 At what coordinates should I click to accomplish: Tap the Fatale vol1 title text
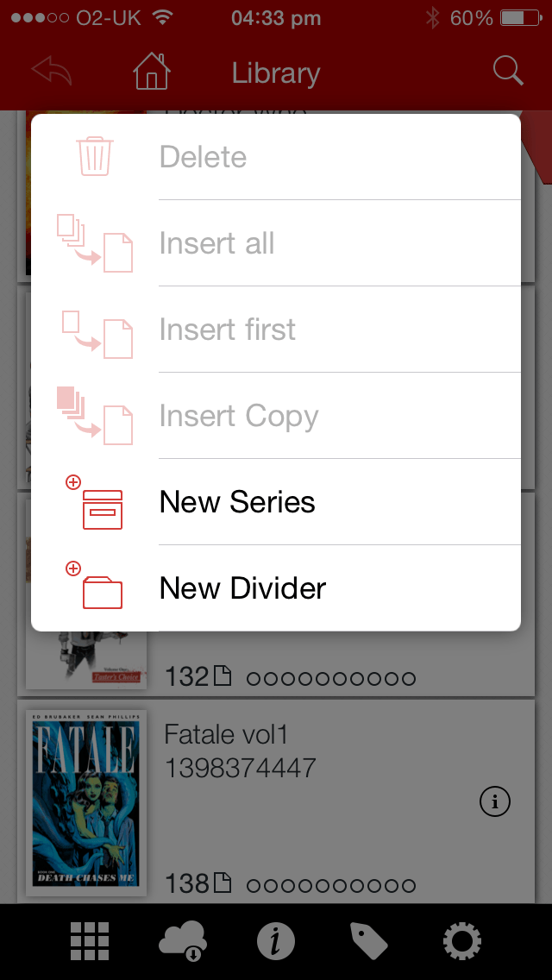(226, 734)
